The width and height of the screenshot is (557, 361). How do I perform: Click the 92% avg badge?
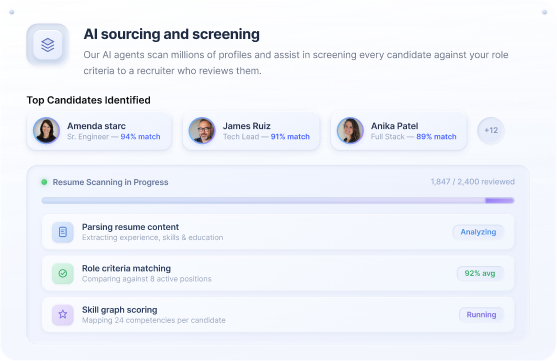[x=480, y=273]
